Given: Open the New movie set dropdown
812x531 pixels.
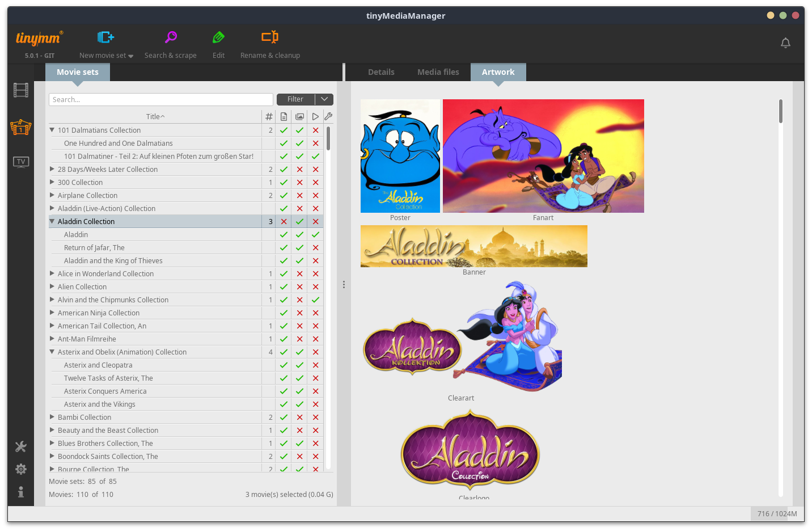Looking at the screenshot, I should click(x=130, y=56).
